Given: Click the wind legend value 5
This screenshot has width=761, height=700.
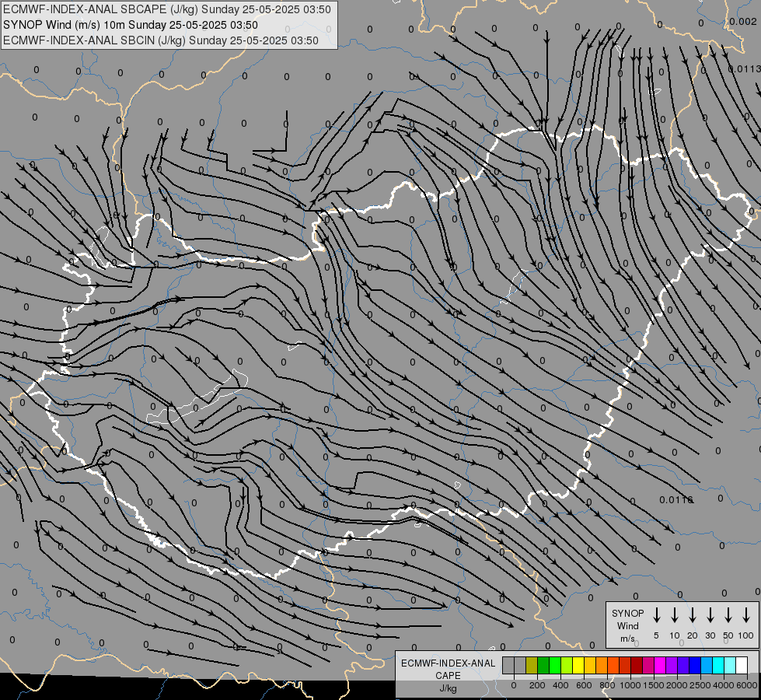Looking at the screenshot, I should (656, 635).
